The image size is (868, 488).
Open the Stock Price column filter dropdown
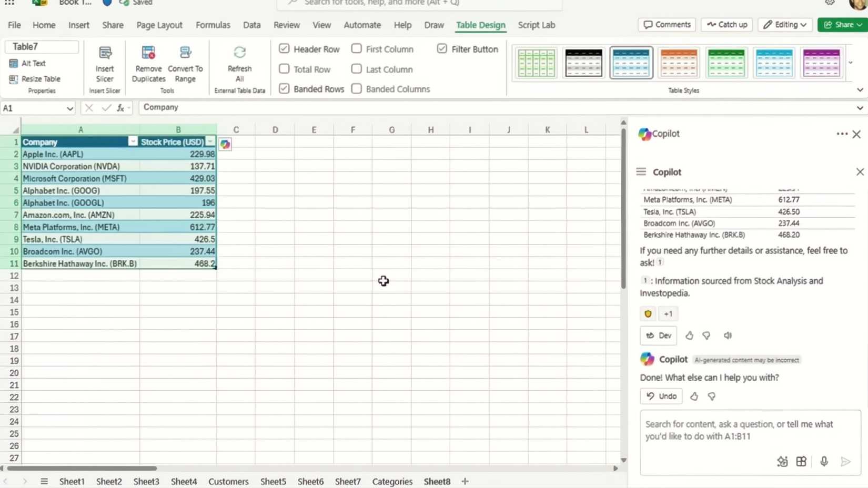(x=210, y=141)
